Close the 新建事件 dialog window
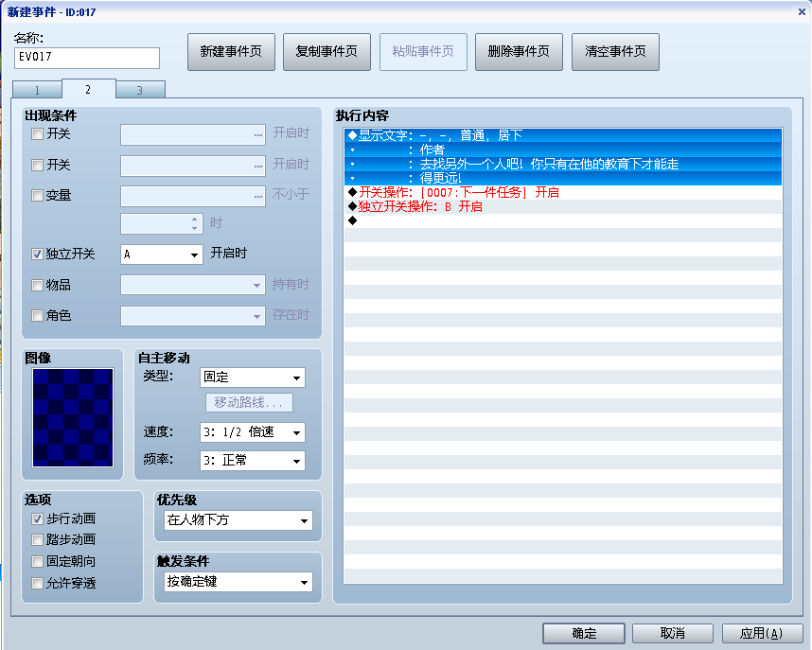 [x=802, y=11]
